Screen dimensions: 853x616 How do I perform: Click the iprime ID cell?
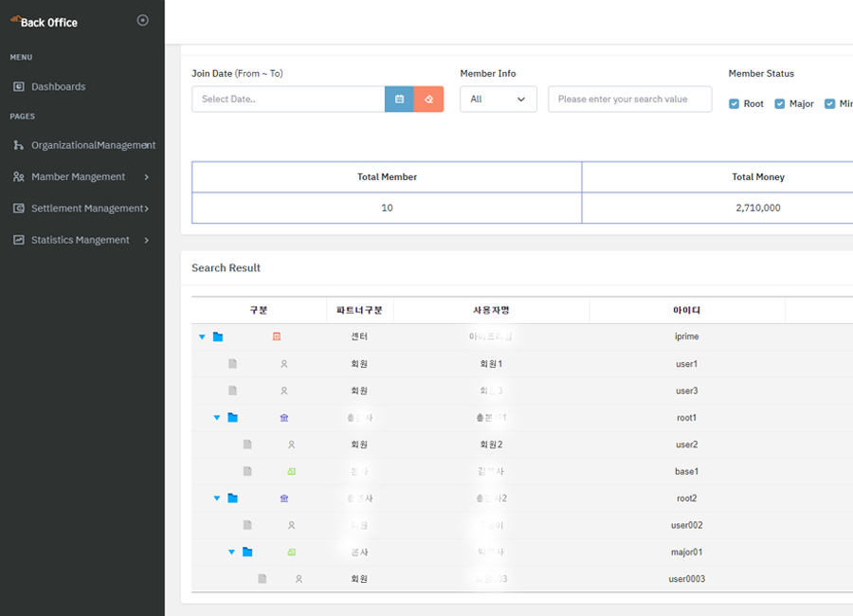tap(686, 336)
